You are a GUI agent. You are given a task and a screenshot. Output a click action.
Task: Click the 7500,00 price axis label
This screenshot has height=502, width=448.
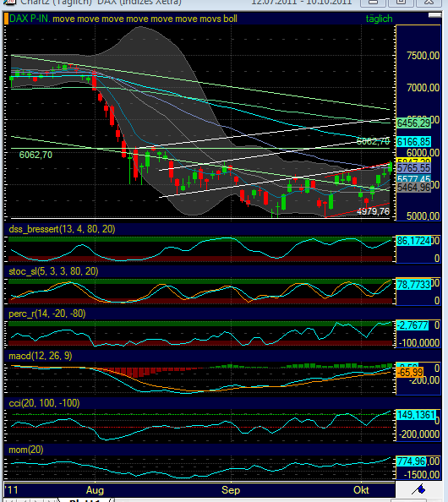point(423,56)
